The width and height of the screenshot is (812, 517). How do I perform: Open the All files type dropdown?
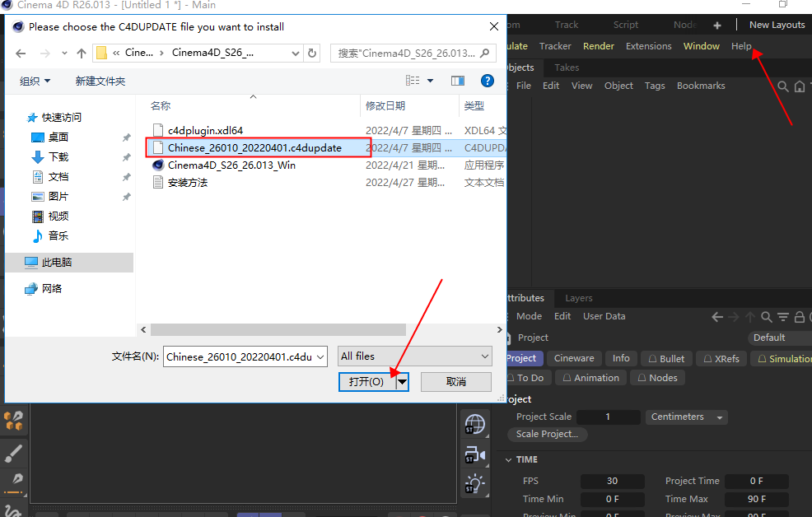(x=415, y=356)
